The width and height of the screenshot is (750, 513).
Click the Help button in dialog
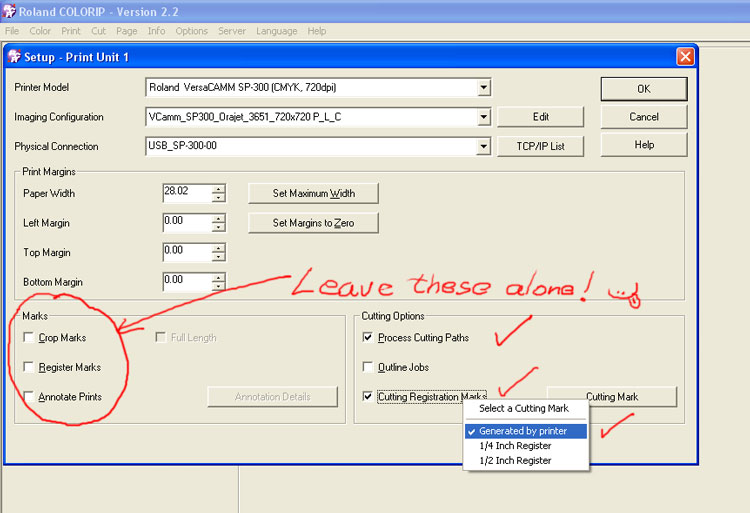(x=644, y=145)
